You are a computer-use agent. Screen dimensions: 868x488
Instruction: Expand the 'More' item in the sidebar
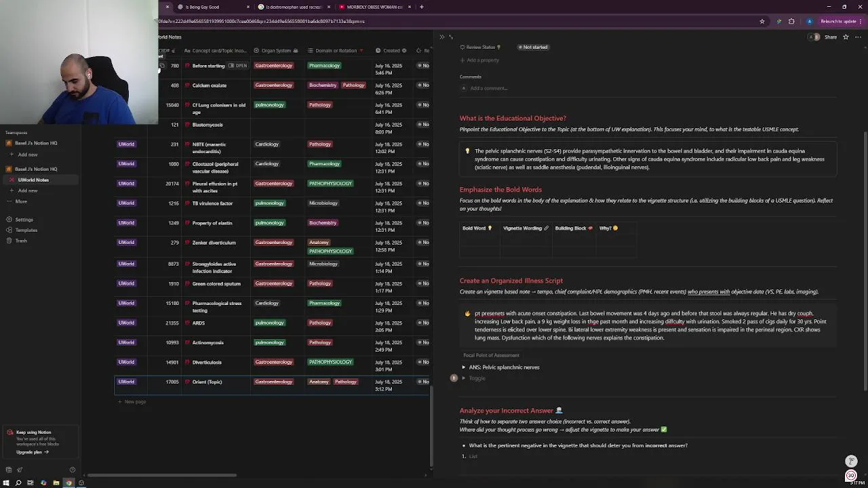[21, 201]
